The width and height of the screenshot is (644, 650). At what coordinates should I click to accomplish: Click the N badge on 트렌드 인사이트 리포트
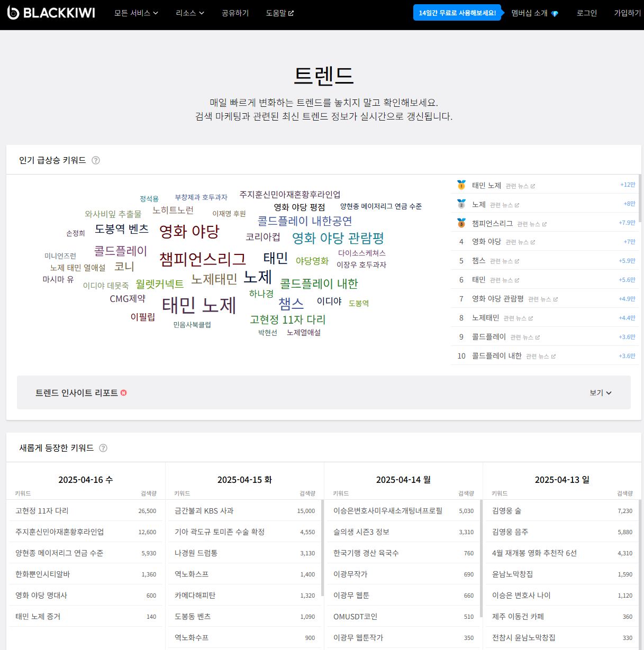coord(124,392)
